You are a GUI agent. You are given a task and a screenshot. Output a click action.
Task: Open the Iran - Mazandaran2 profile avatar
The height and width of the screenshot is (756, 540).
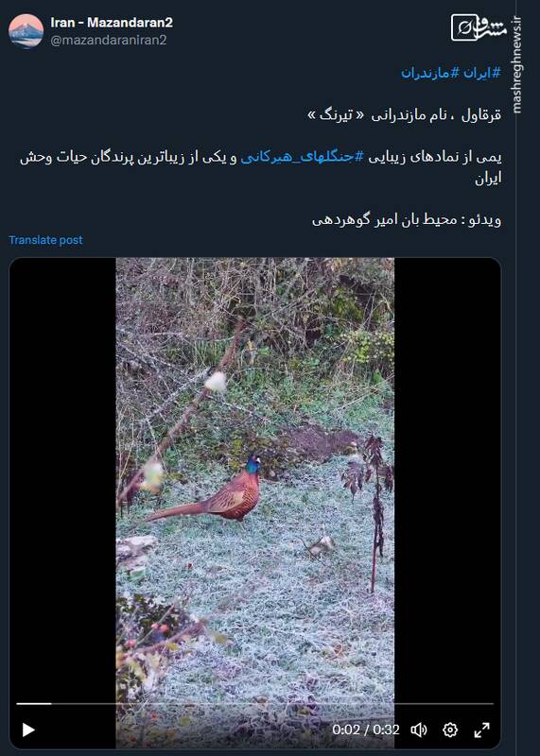26,31
